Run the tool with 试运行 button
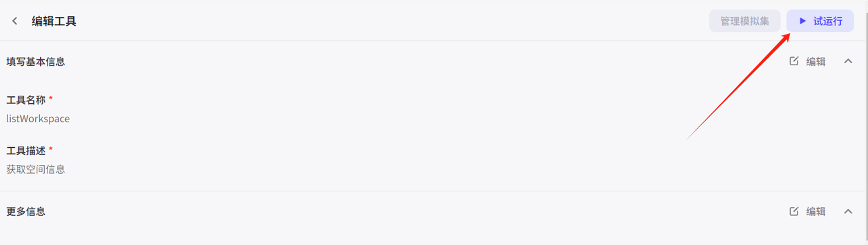Screen dimensions: 868x245 820,21
